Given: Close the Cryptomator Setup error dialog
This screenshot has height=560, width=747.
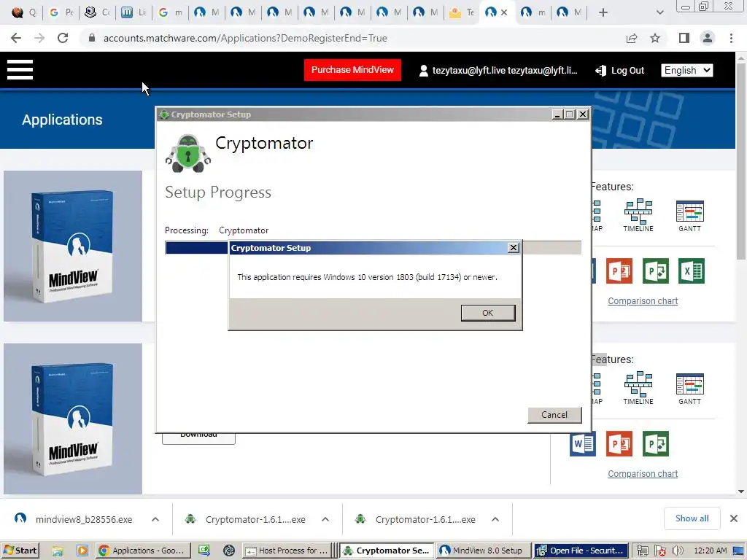Looking at the screenshot, I should pos(513,248).
